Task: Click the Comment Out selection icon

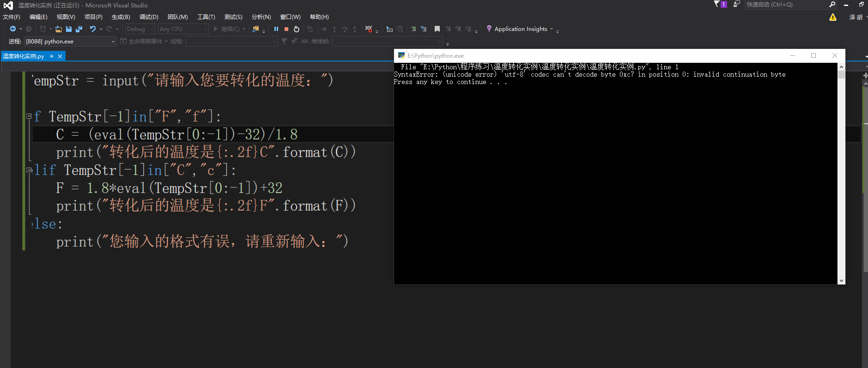Action: [x=413, y=29]
